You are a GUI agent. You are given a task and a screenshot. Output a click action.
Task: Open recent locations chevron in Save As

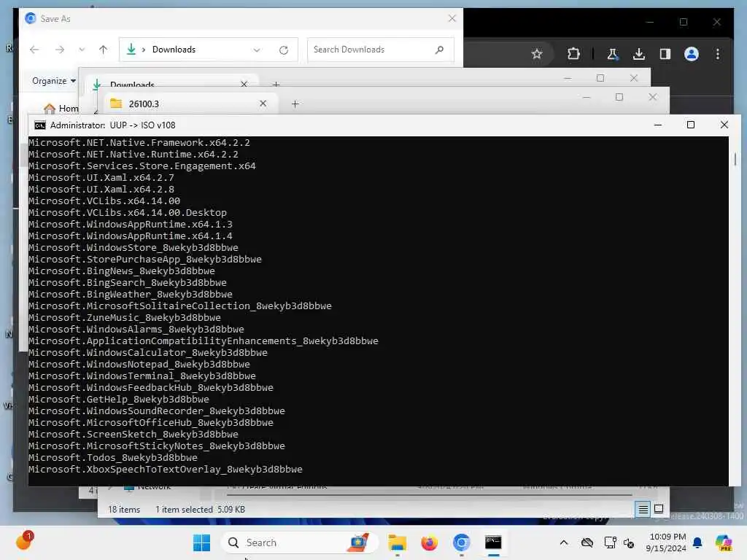click(82, 50)
